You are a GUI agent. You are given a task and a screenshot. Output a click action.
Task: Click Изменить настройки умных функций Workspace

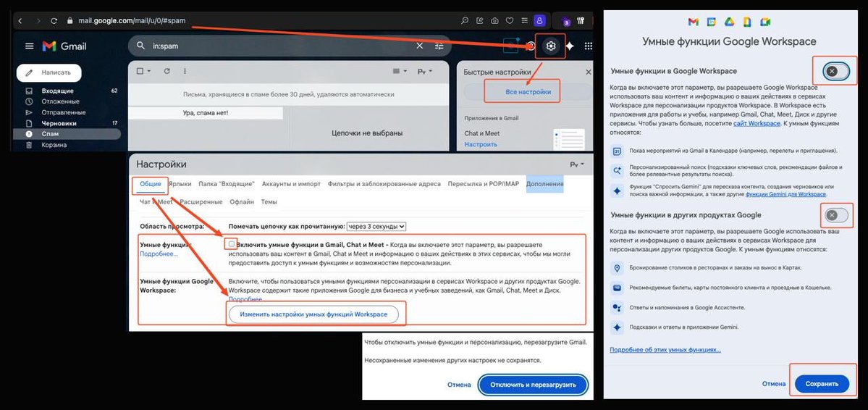314,314
